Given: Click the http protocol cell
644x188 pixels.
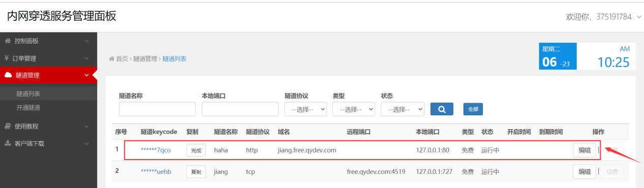Looking at the screenshot, I should pyautogui.click(x=252, y=150).
